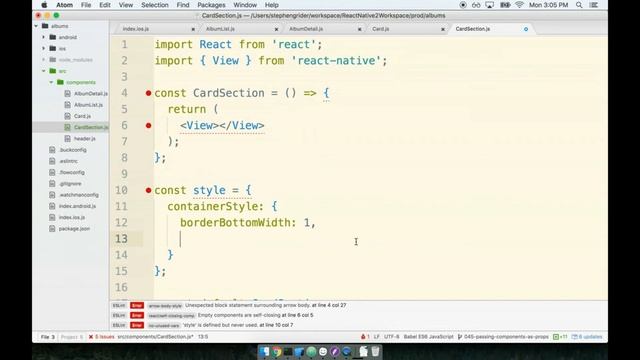Screen dimensions: 640x360
Task: Click the battery status icon
Action: 505,5
